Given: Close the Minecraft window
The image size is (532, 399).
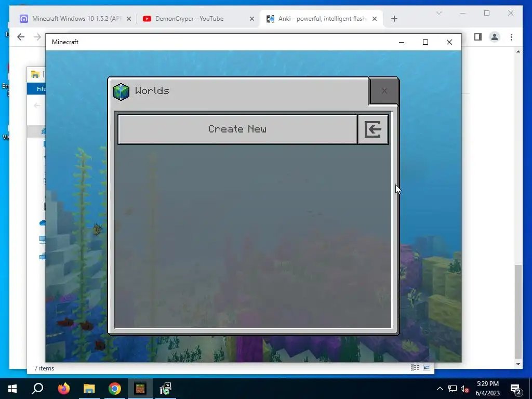Looking at the screenshot, I should (x=449, y=42).
